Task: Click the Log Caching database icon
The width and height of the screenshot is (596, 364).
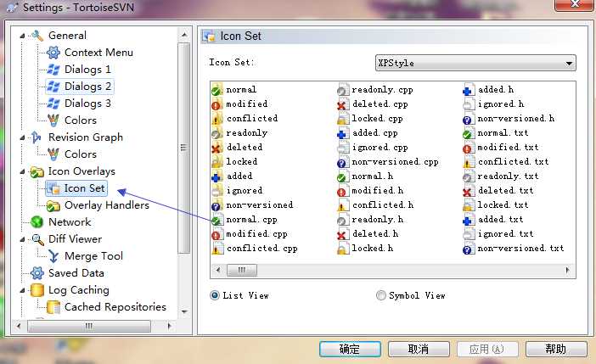Action: (x=37, y=290)
